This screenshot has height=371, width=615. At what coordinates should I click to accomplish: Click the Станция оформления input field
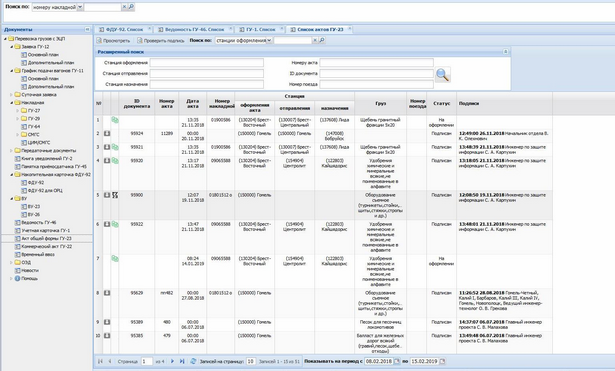207,63
